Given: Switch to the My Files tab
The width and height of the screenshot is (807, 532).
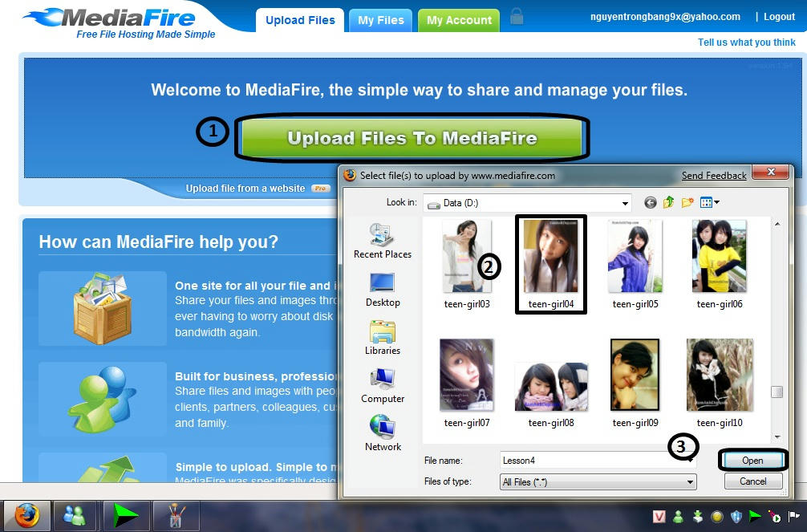Looking at the screenshot, I should click(x=381, y=21).
